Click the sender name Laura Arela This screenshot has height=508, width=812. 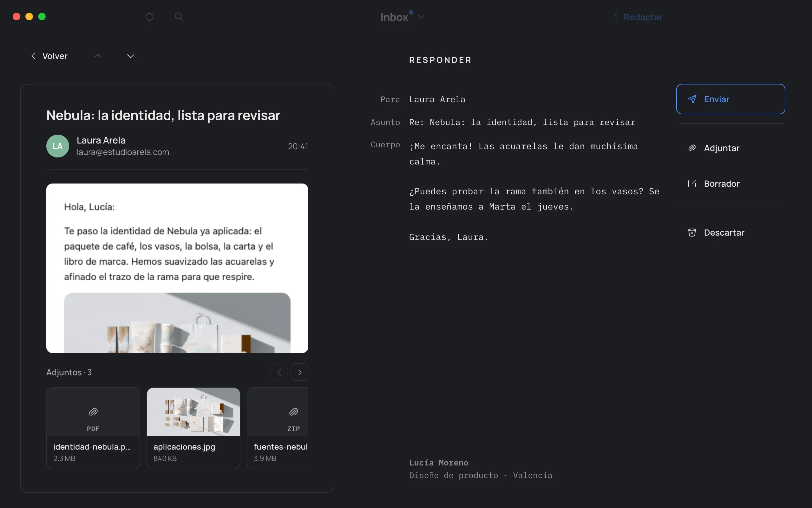[x=101, y=140]
